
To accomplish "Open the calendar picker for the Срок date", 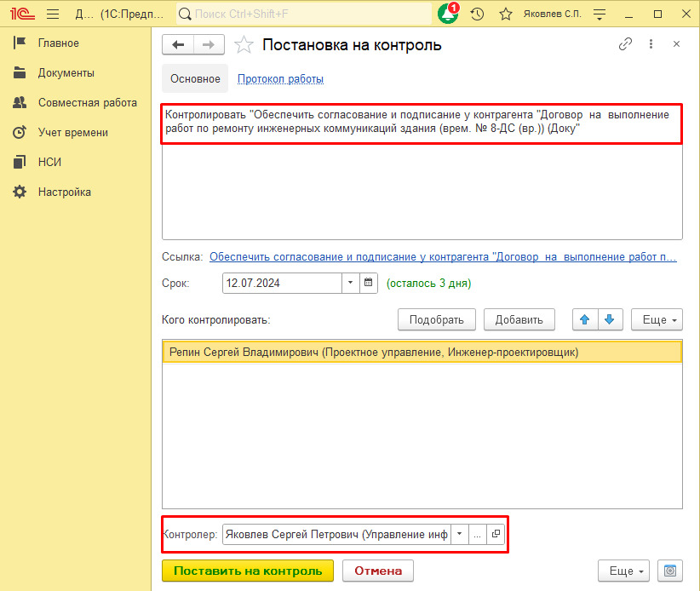I will click(367, 283).
